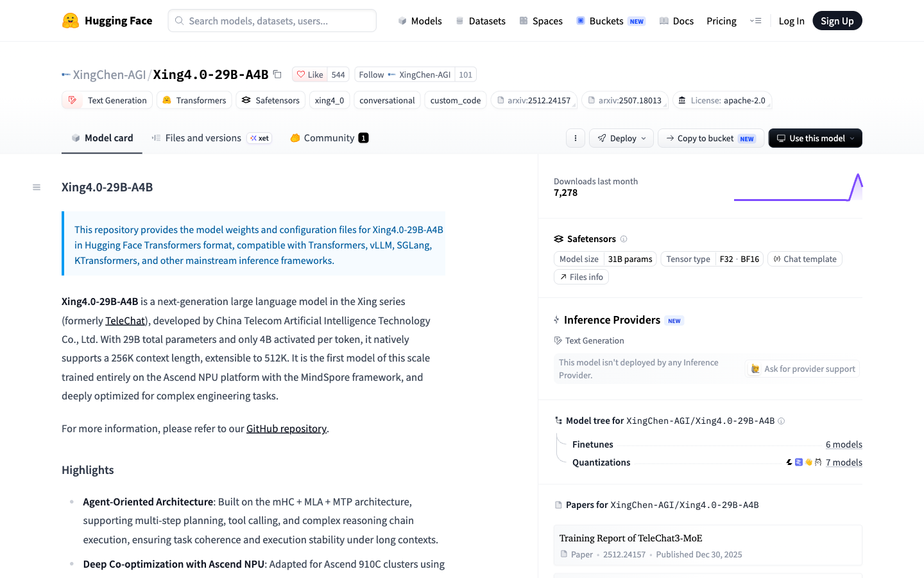
Task: Open the expanded navigation menu icon
Action: point(755,21)
